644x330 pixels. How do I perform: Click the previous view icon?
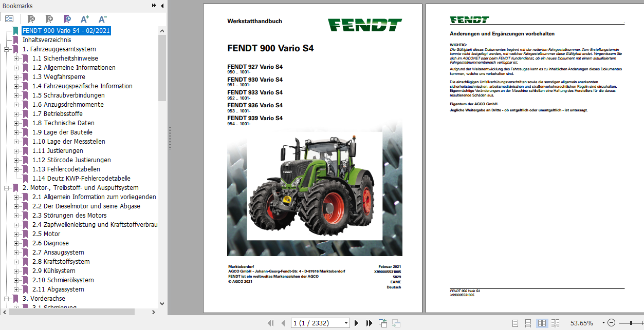(383, 323)
